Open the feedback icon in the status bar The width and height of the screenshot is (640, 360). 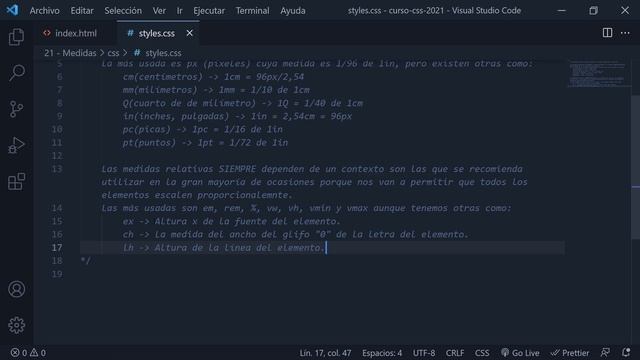click(605, 352)
